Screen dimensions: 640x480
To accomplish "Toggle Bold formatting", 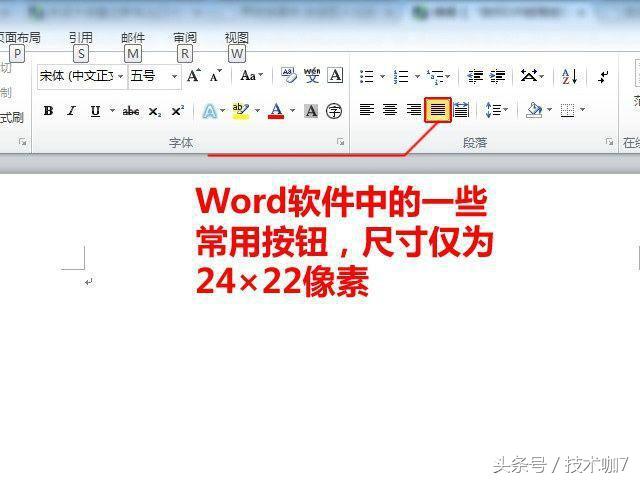I will coord(48,111).
